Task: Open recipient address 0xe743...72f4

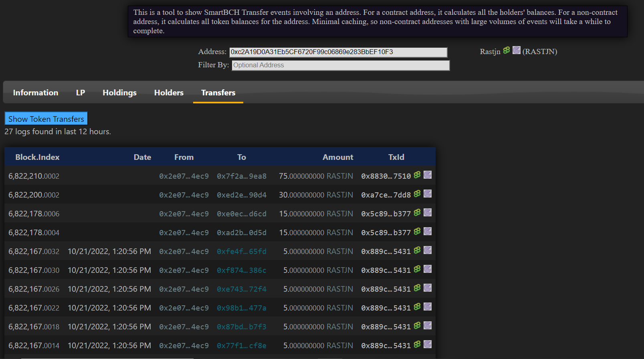Action: [x=242, y=289]
